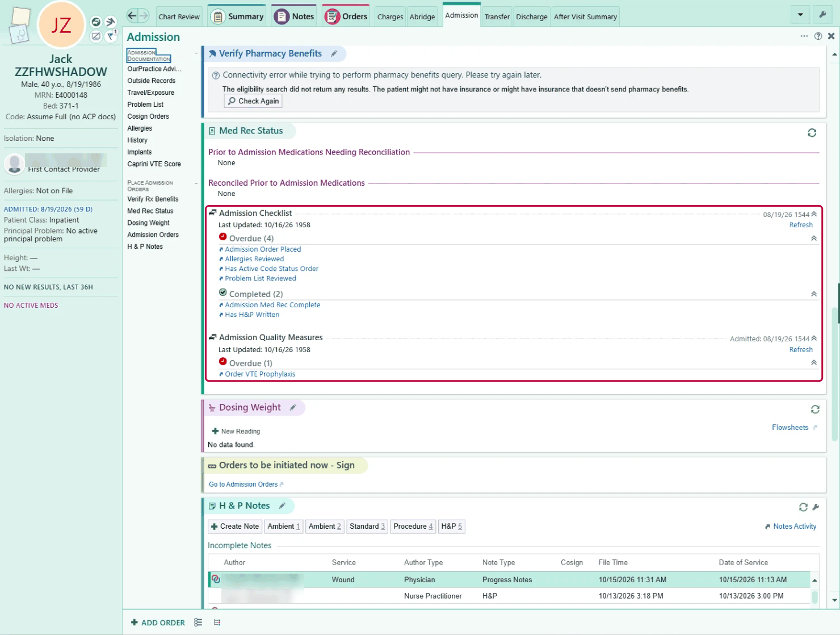The image size is (840, 635).
Task: Open the Flowsheets link
Action: click(x=790, y=428)
